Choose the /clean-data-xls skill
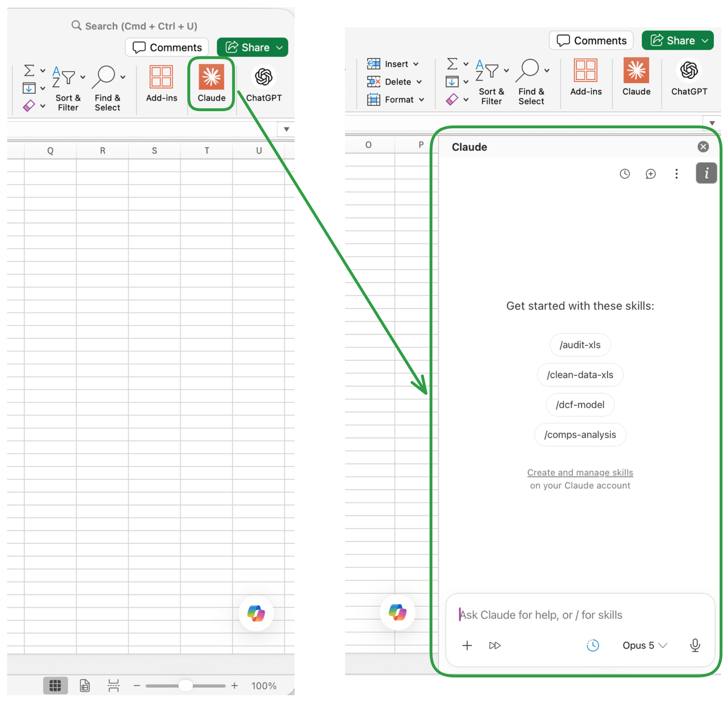 [580, 375]
